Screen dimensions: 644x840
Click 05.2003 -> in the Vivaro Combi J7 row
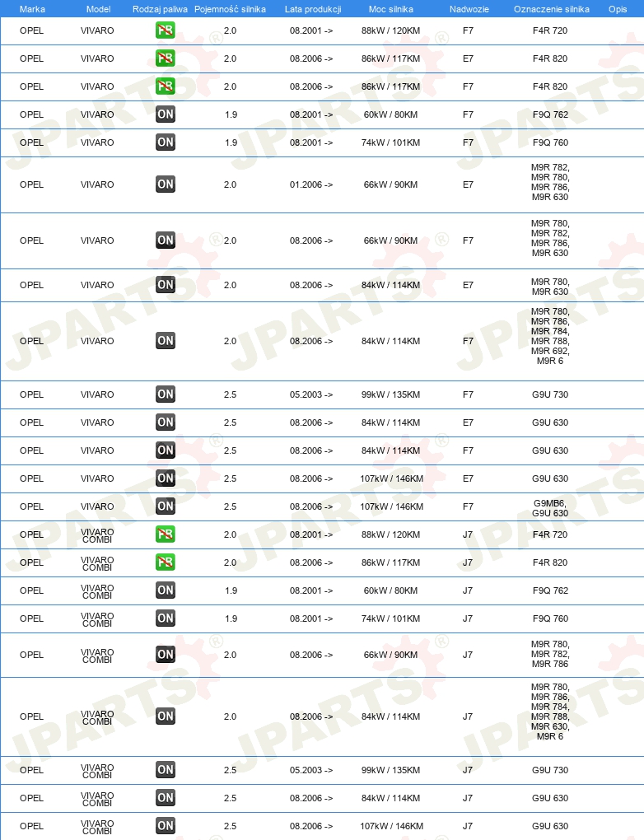(x=311, y=770)
